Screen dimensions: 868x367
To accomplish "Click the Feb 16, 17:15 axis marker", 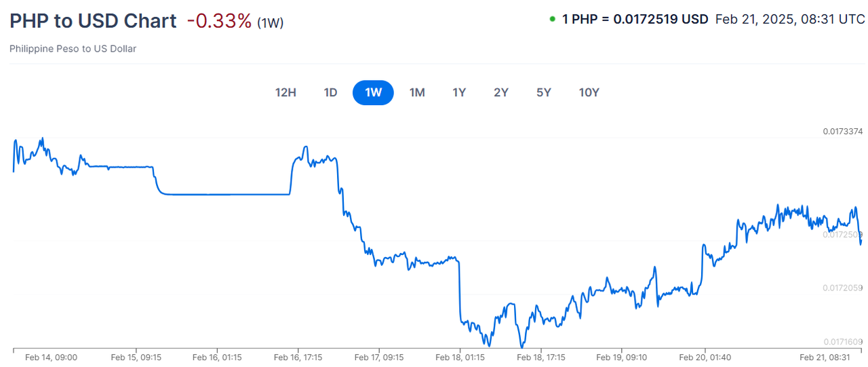I will tap(298, 358).
